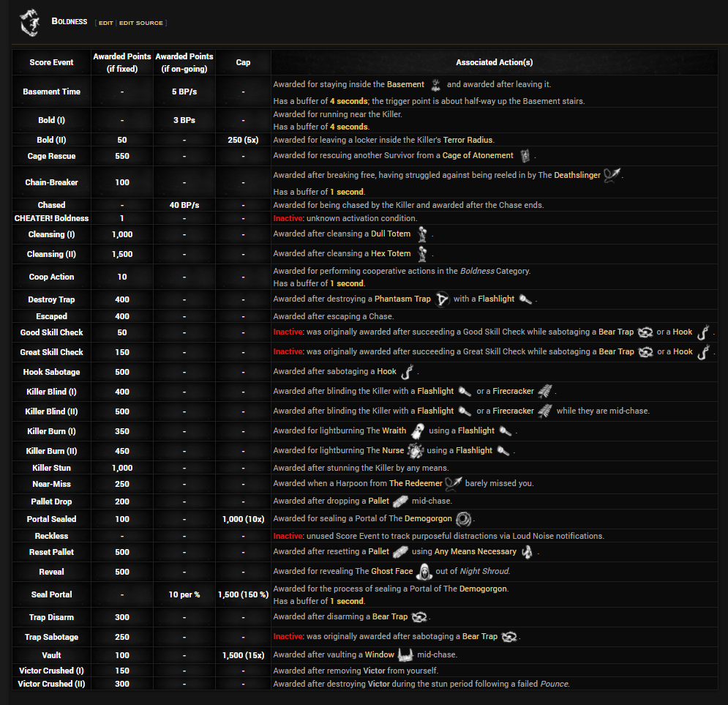Click the Basement icon in Basement Time row

coord(435,84)
